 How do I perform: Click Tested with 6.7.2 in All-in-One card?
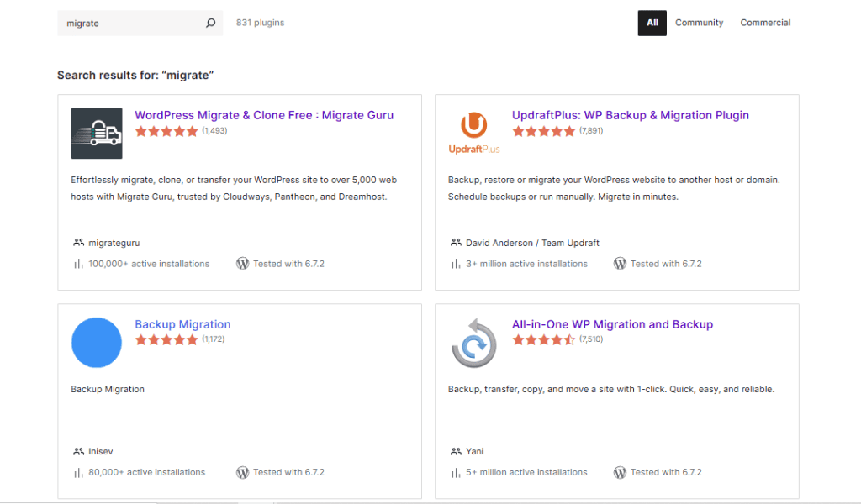tap(666, 472)
